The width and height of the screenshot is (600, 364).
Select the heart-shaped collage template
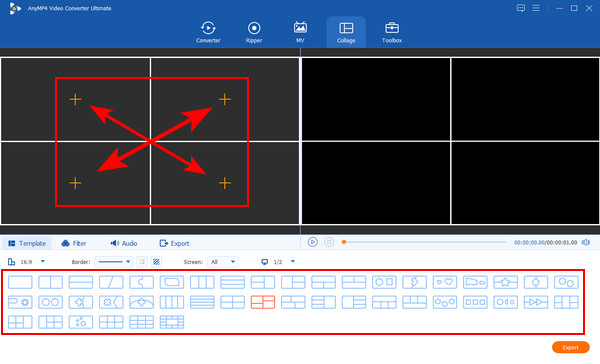445,282
